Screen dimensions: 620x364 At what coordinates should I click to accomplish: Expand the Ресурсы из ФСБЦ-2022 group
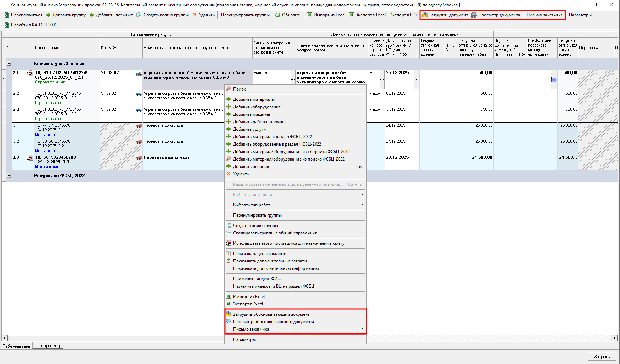(9, 176)
